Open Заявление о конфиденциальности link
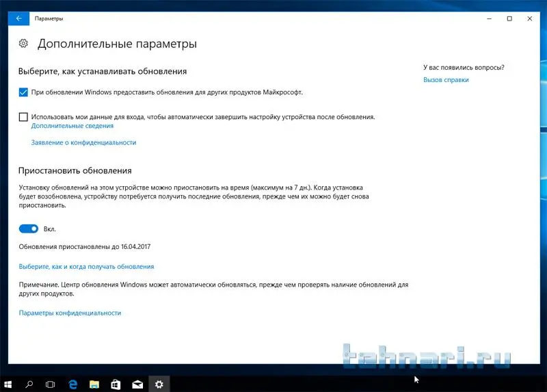 [x=83, y=142]
